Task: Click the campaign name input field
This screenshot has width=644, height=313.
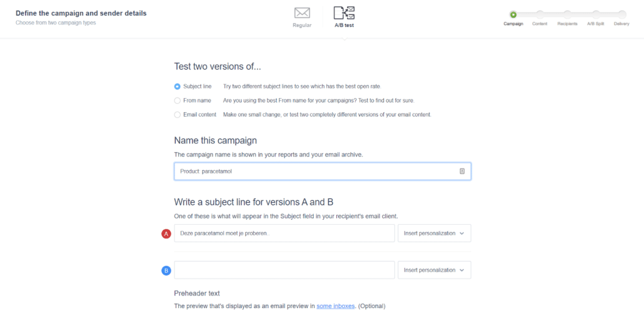Action: pos(323,172)
